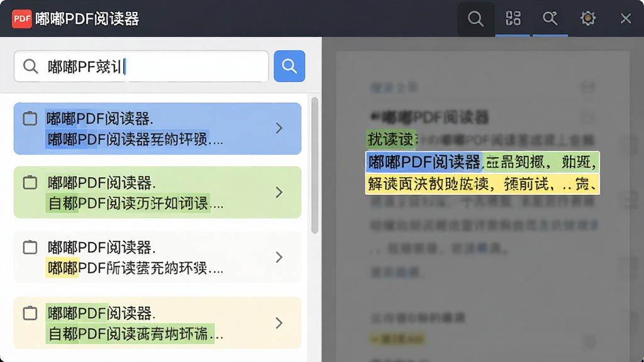Tick the checkbox on the white result card
The width and height of the screenshot is (644, 362).
click(30, 248)
